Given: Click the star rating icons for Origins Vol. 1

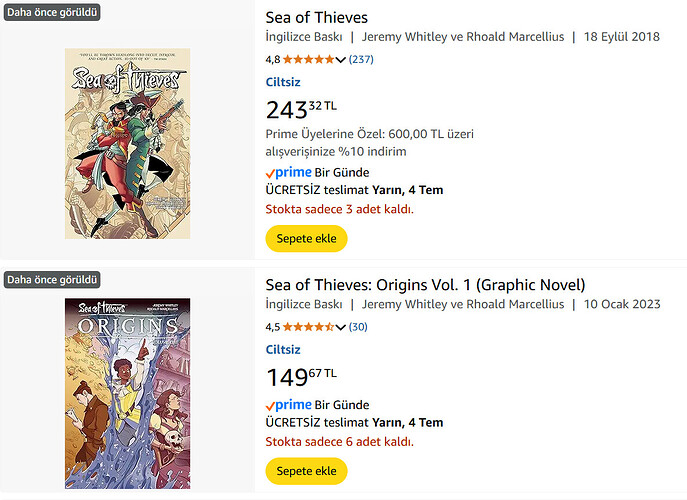Looking at the screenshot, I should (309, 326).
